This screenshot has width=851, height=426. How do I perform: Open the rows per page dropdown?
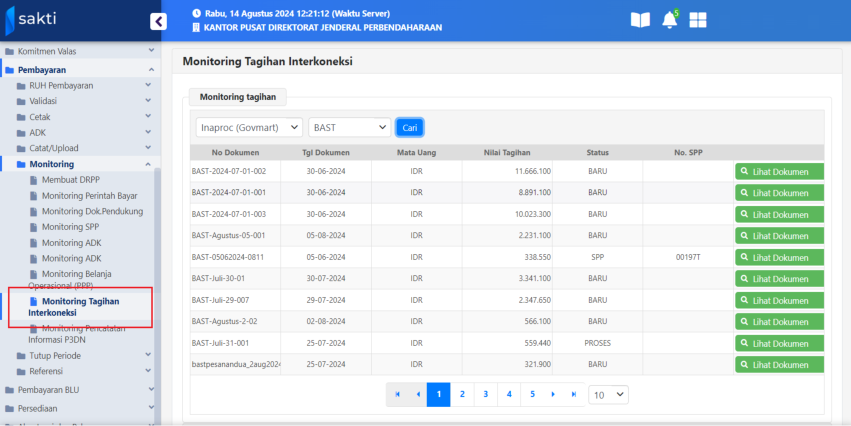click(x=609, y=395)
